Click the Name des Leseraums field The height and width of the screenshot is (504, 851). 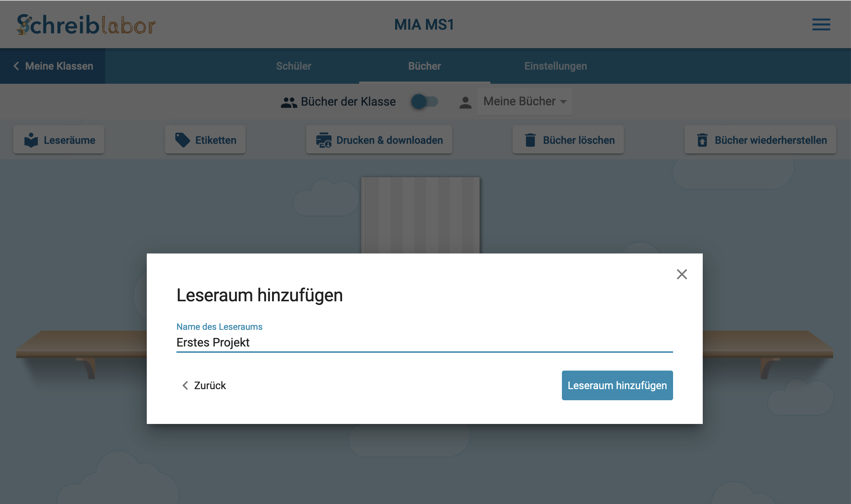pos(424,342)
